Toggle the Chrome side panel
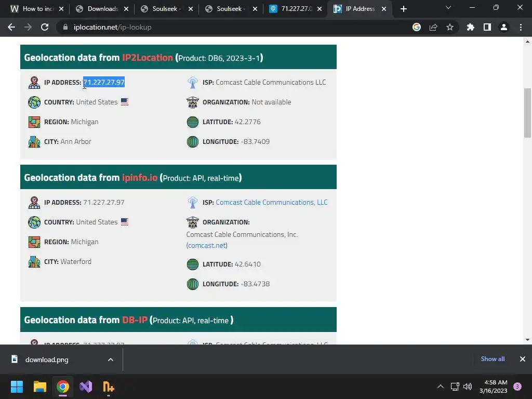Image resolution: width=532 pixels, height=399 pixels. point(487,27)
